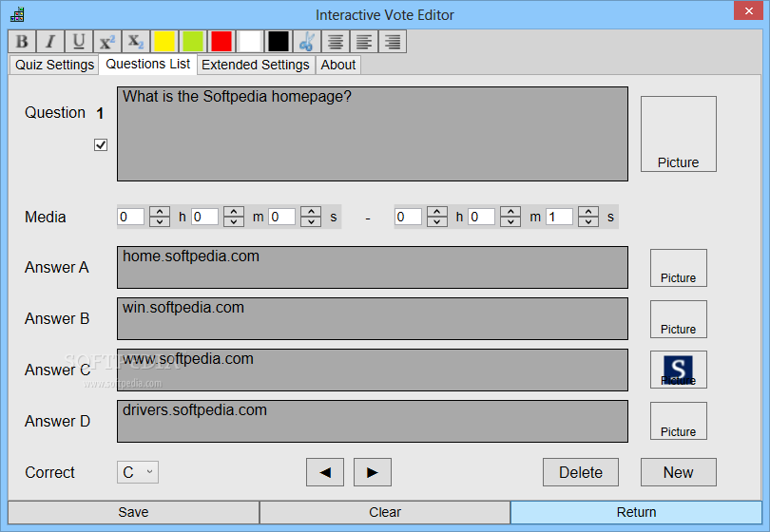The height and width of the screenshot is (532, 770).
Task: Click the media start hours input
Action: click(x=130, y=217)
